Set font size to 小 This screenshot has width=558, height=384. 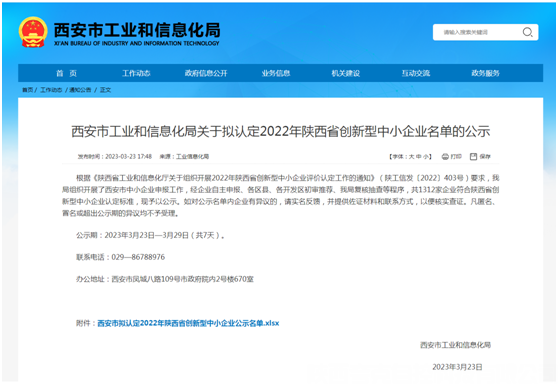click(426, 157)
